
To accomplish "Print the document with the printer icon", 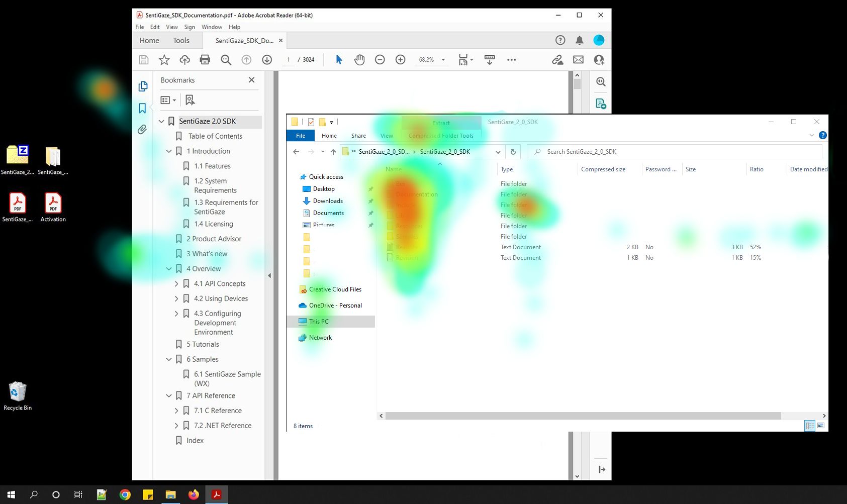I will pos(205,60).
